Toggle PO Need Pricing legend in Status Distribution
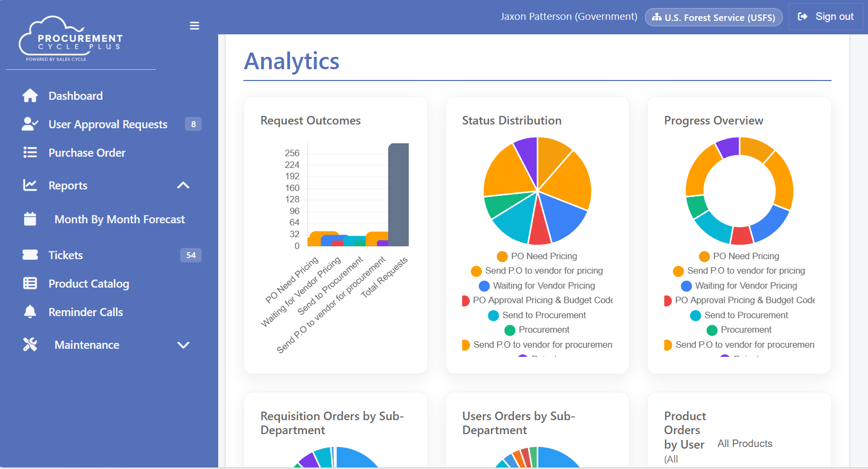 point(537,256)
